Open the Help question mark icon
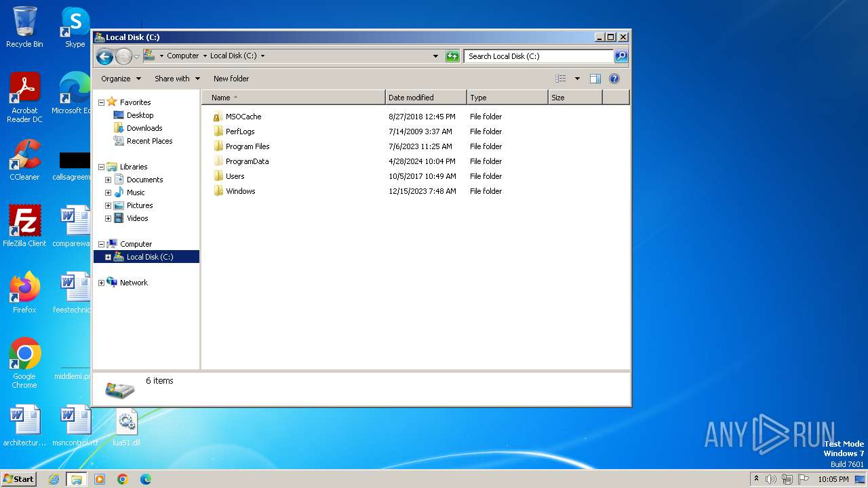Image resolution: width=868 pixels, height=488 pixels. pos(614,79)
